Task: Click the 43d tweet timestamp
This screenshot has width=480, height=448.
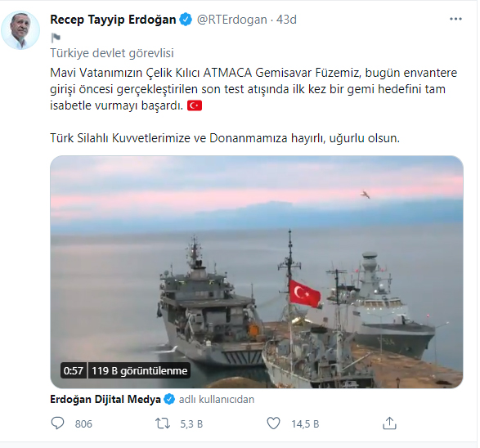Action: [286, 20]
